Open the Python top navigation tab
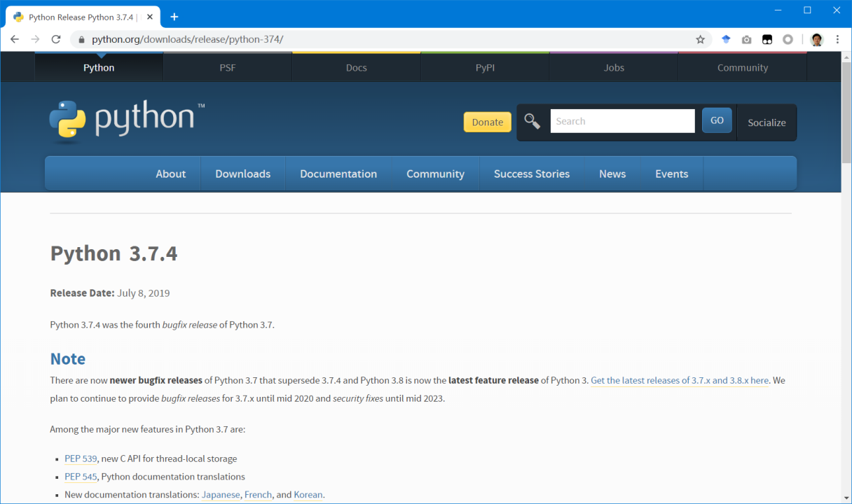Viewport: 852px width, 504px height. tap(99, 67)
